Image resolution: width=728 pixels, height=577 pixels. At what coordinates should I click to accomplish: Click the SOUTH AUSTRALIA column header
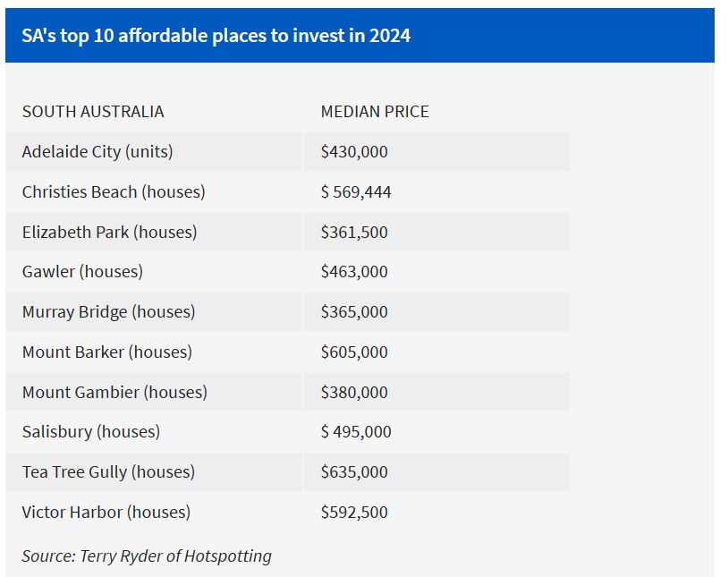pyautogui.click(x=93, y=112)
